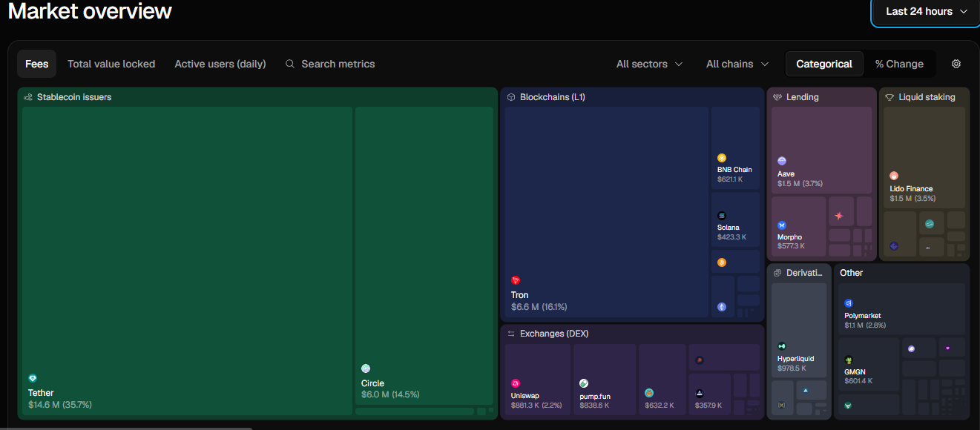The image size is (980, 430).
Task: Click the Aave ghost logo
Action: point(782,161)
